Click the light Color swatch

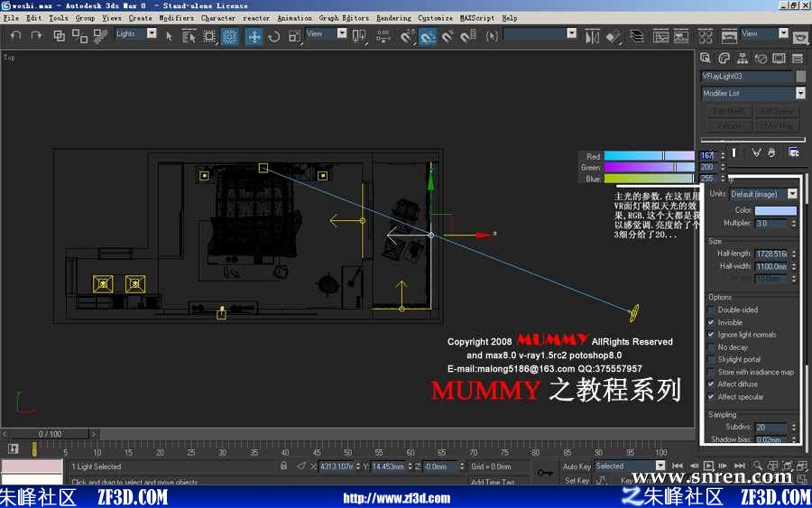tap(776, 210)
